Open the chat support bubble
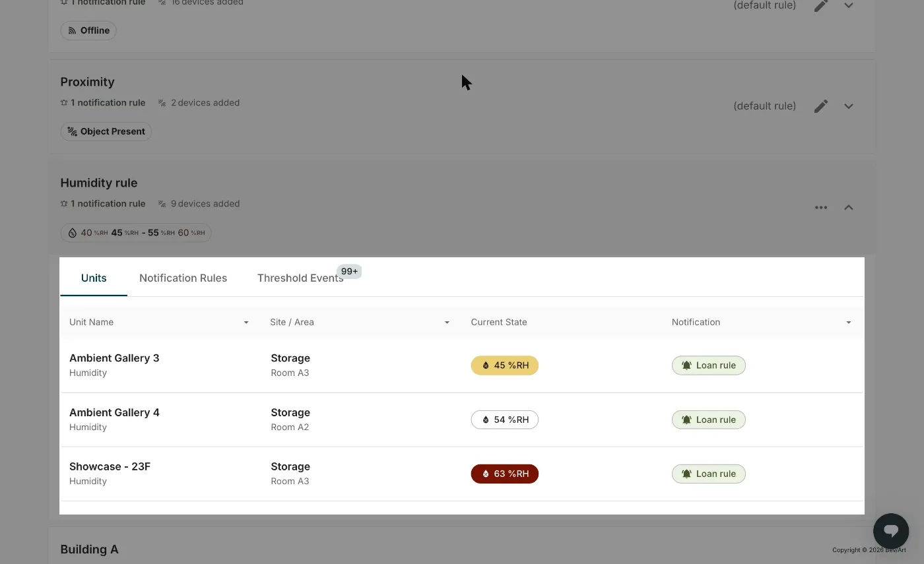Image resolution: width=924 pixels, height=564 pixels. pos(891,530)
